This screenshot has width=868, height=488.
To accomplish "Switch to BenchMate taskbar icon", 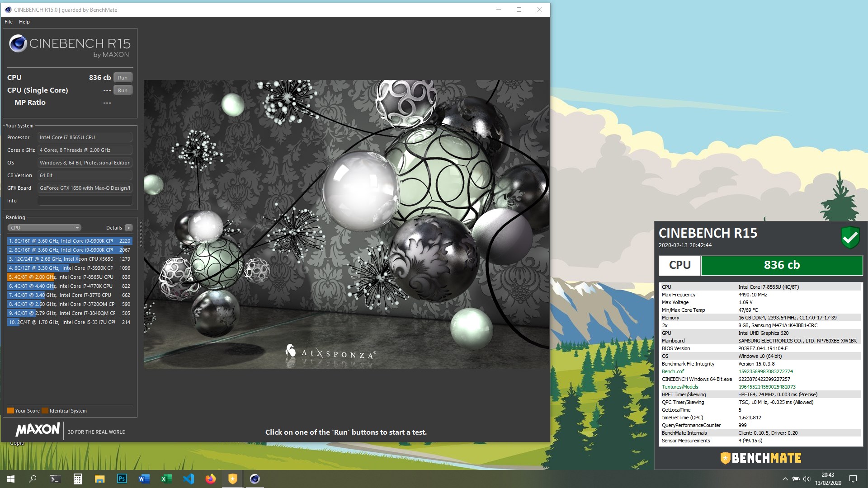I will point(232,479).
